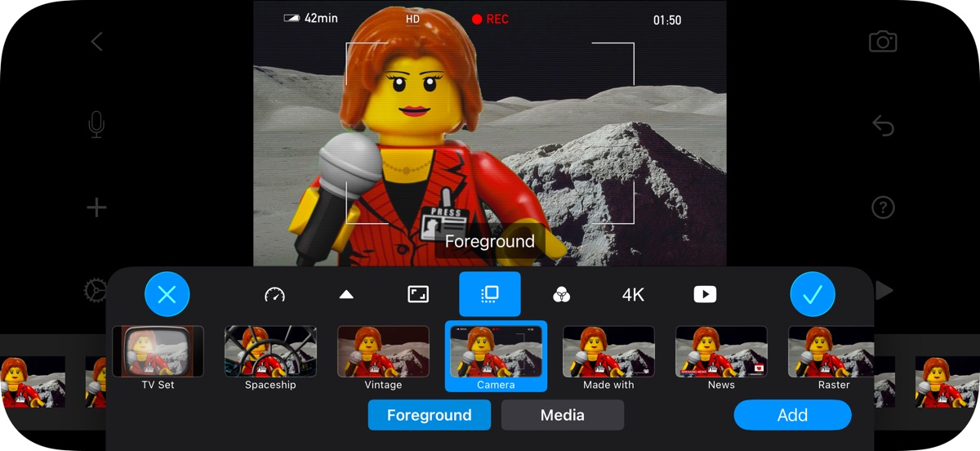
Task: Switch to the 4K resolution tab
Action: click(633, 295)
